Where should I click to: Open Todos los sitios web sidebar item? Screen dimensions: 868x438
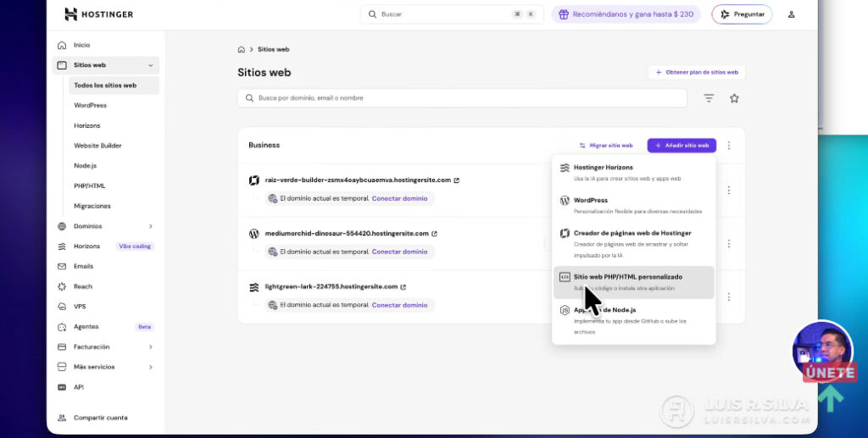(x=114, y=86)
